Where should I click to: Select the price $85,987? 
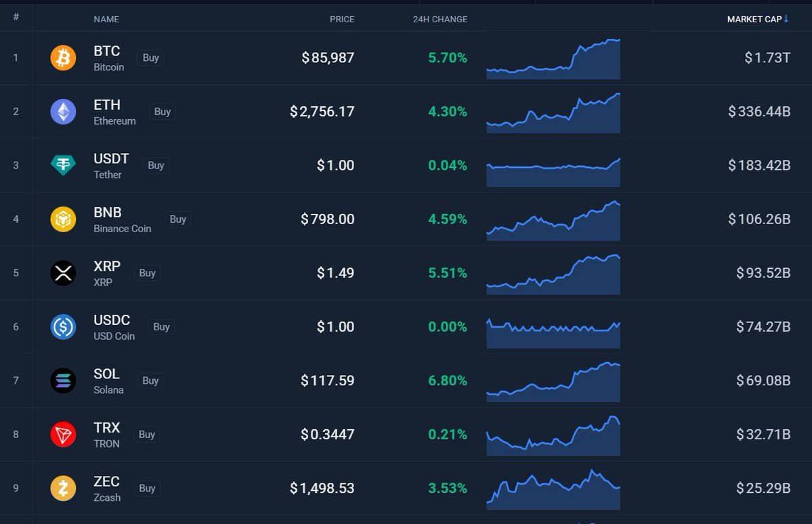coord(328,58)
